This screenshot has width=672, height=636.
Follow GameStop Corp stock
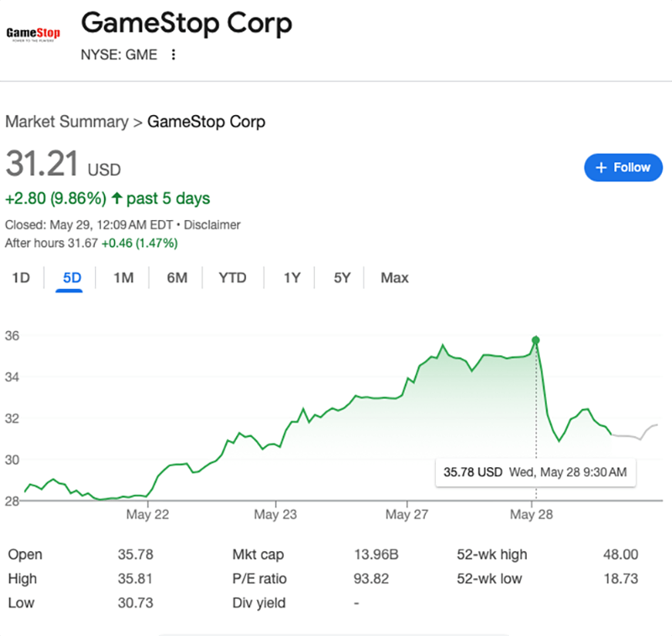pyautogui.click(x=623, y=167)
